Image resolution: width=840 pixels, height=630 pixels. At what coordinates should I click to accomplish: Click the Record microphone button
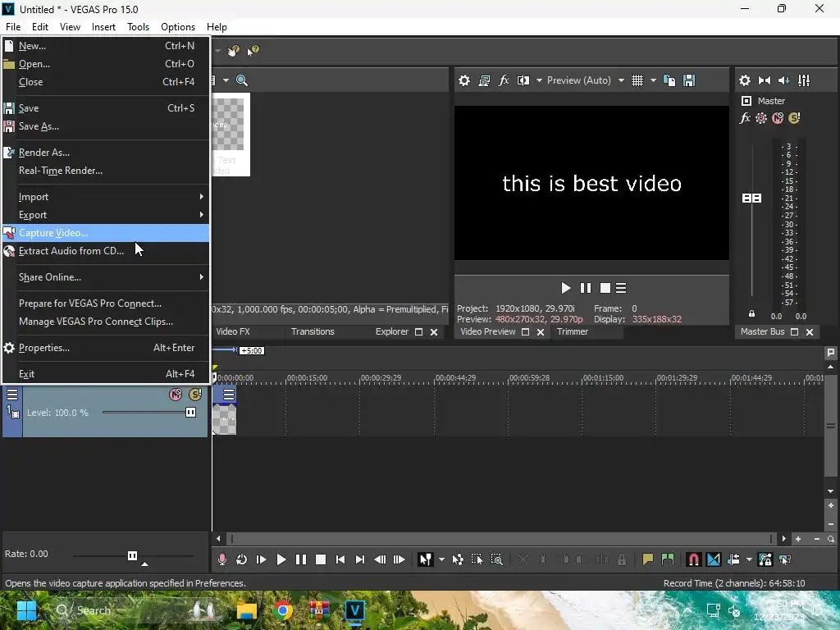coord(222,559)
